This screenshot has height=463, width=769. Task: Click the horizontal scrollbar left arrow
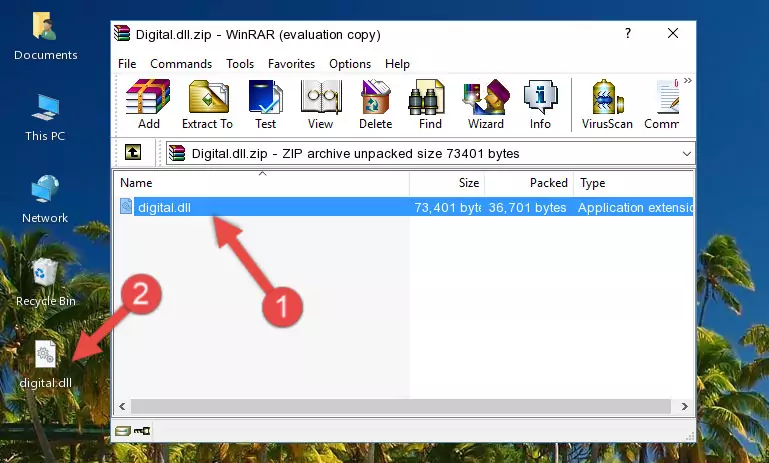coord(122,406)
